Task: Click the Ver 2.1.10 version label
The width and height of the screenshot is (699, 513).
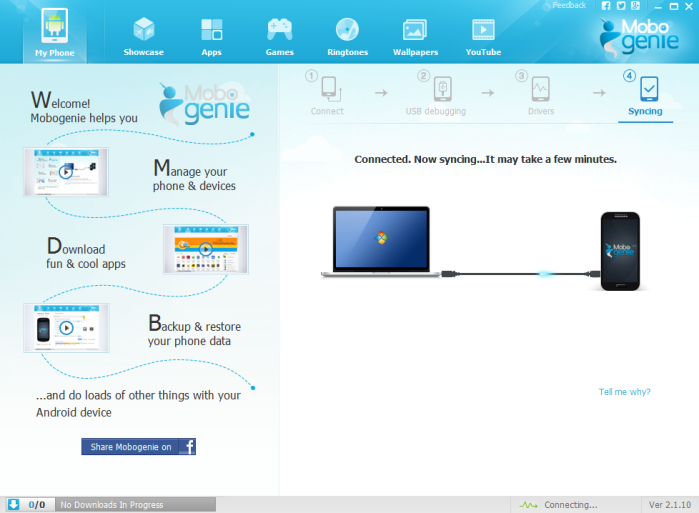Action: [x=670, y=505]
